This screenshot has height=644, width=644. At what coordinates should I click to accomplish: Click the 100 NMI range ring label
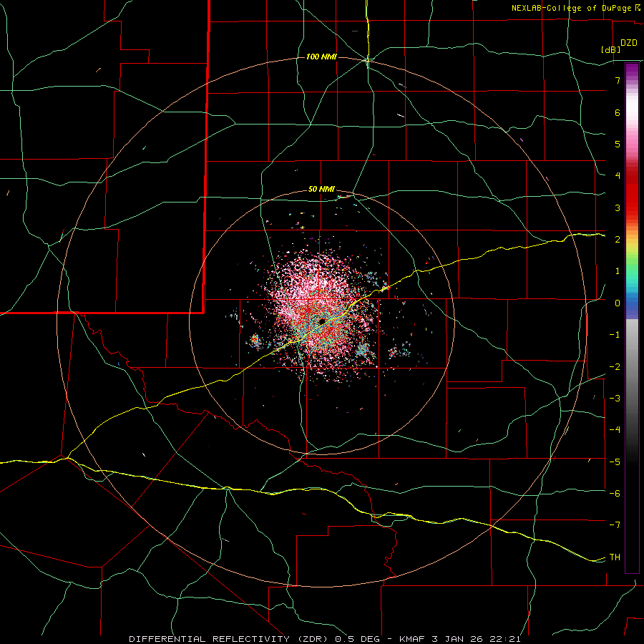pos(321,57)
